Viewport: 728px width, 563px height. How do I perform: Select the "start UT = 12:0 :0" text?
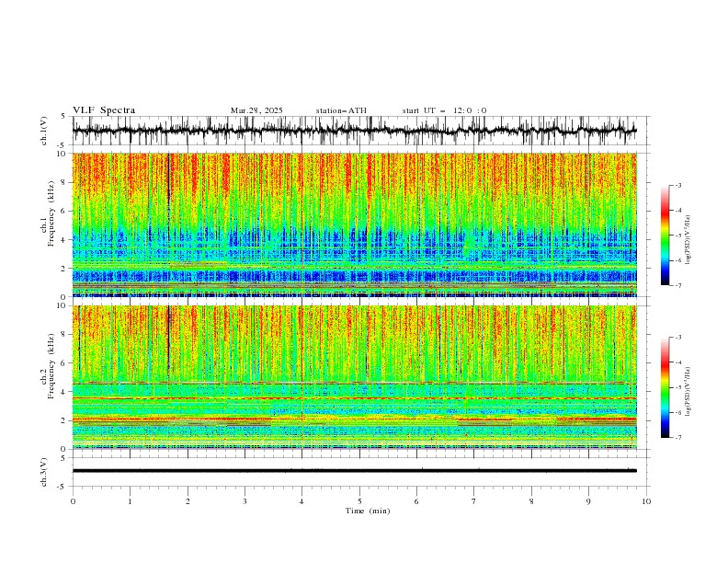(444, 110)
